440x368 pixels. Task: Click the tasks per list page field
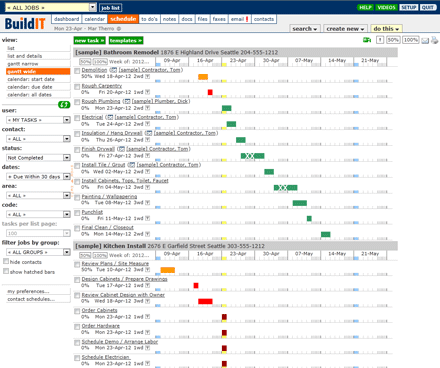click(38, 233)
